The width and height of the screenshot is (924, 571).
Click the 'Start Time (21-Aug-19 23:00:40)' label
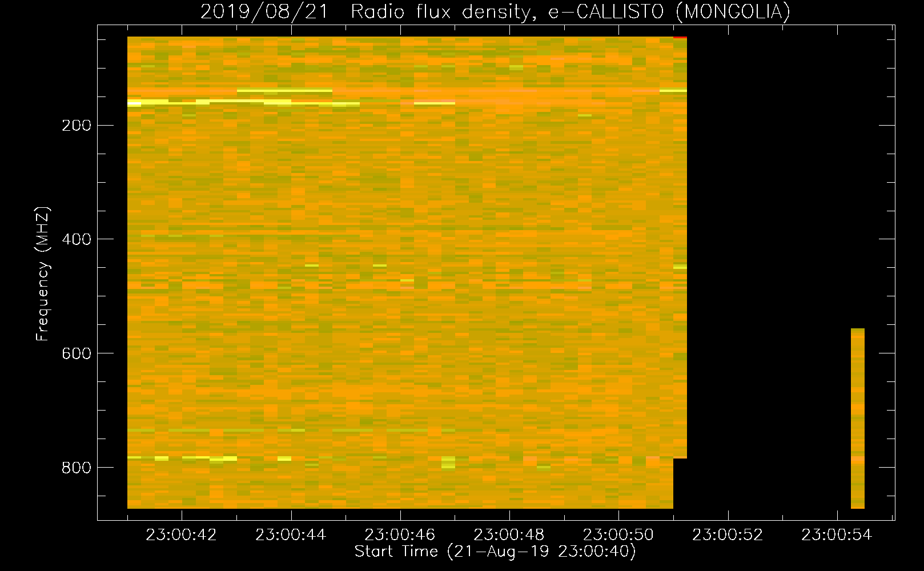(495, 552)
